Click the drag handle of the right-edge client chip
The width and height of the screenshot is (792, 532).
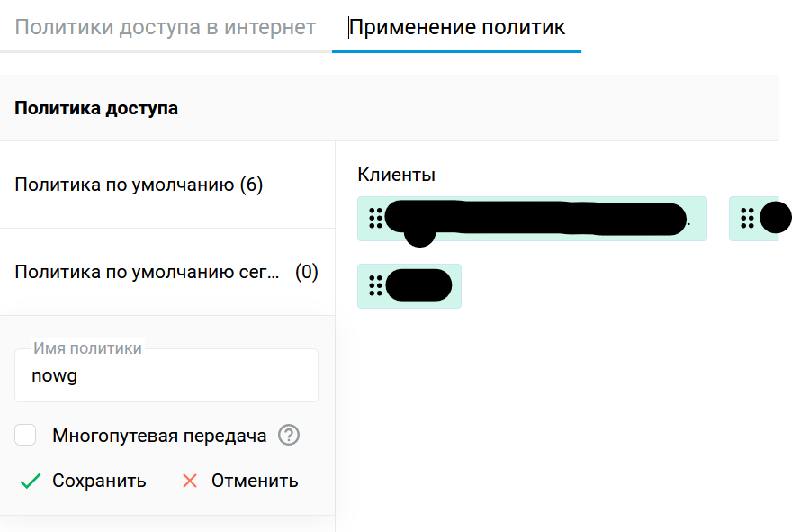coord(747,218)
